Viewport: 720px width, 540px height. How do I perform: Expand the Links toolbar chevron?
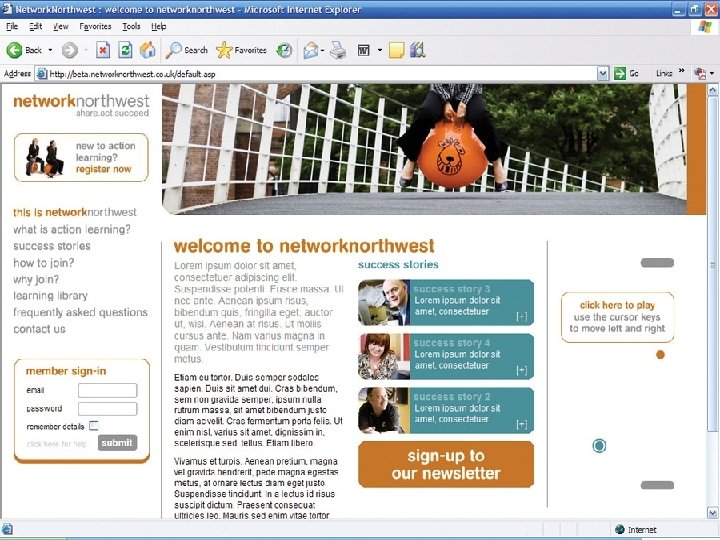click(x=682, y=71)
